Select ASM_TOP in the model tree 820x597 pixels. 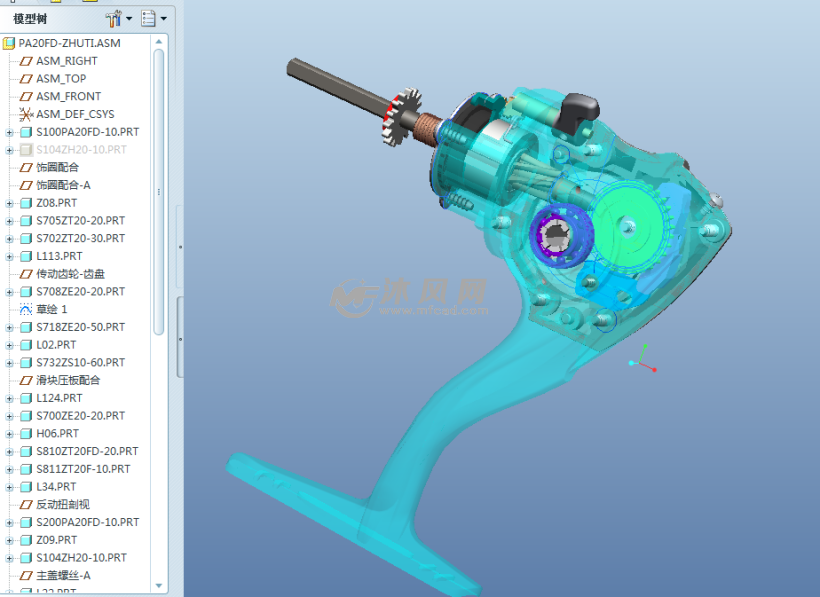point(61,79)
